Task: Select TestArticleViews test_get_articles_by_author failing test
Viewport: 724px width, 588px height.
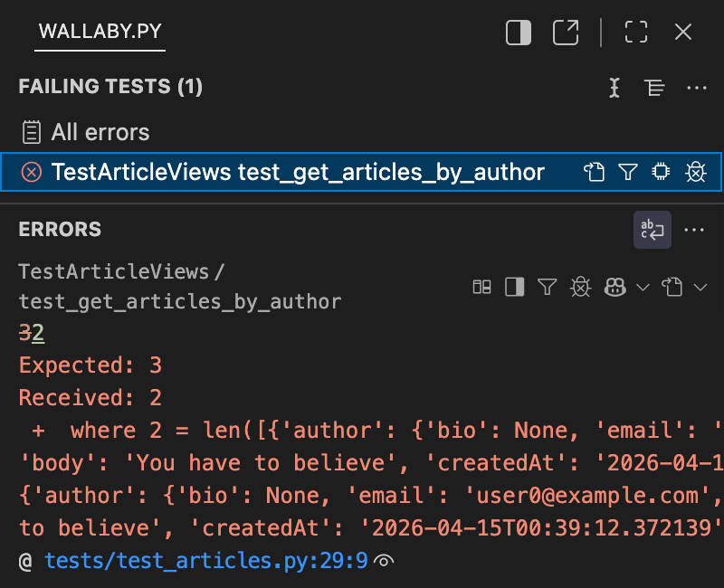Action: [x=361, y=172]
